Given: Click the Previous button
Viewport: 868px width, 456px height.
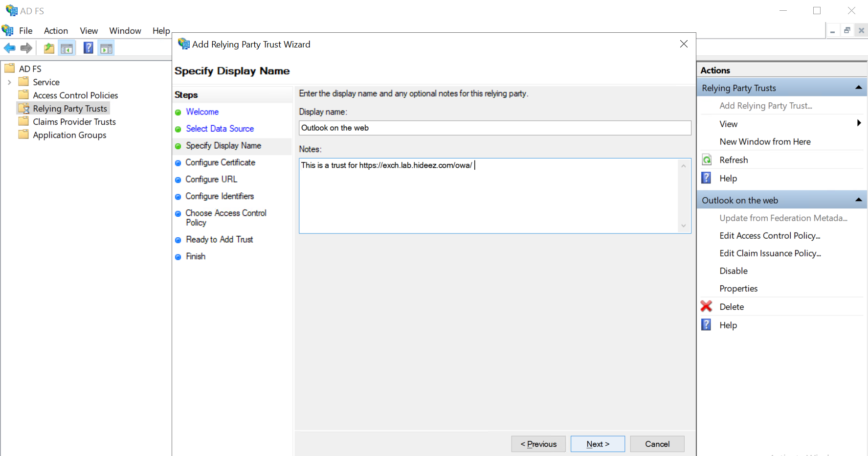Looking at the screenshot, I should (x=538, y=444).
